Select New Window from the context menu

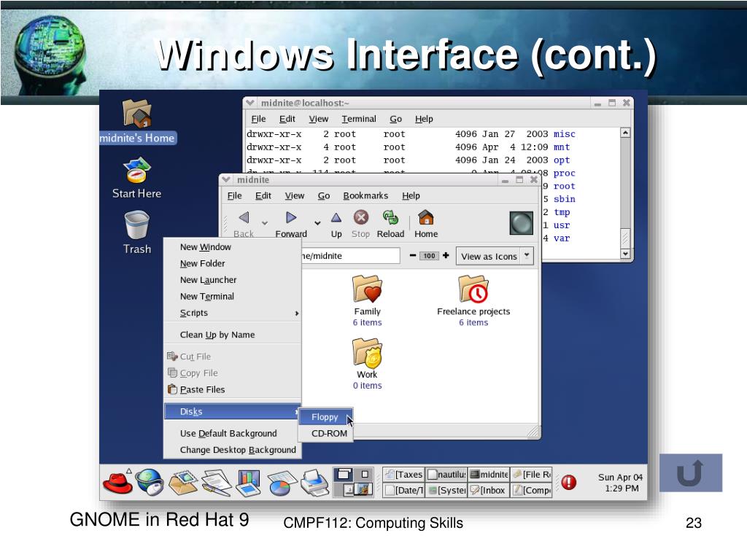(233, 247)
